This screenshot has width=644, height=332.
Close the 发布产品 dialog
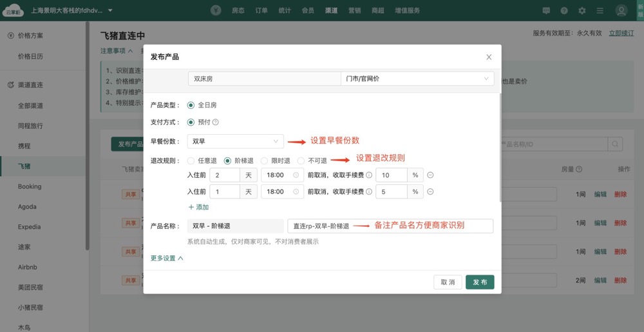(x=489, y=57)
